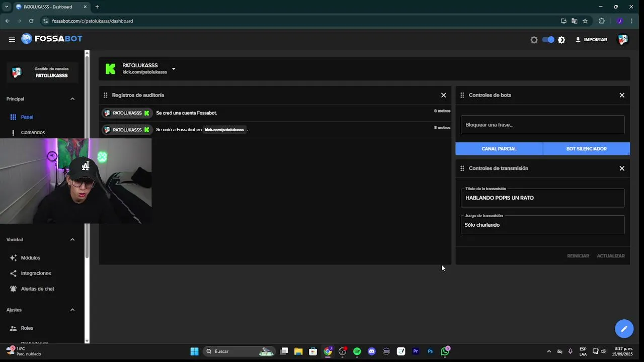Open the tab search dropdown arrow
Image resolution: width=644 pixels, height=362 pixels.
[x=7, y=7]
